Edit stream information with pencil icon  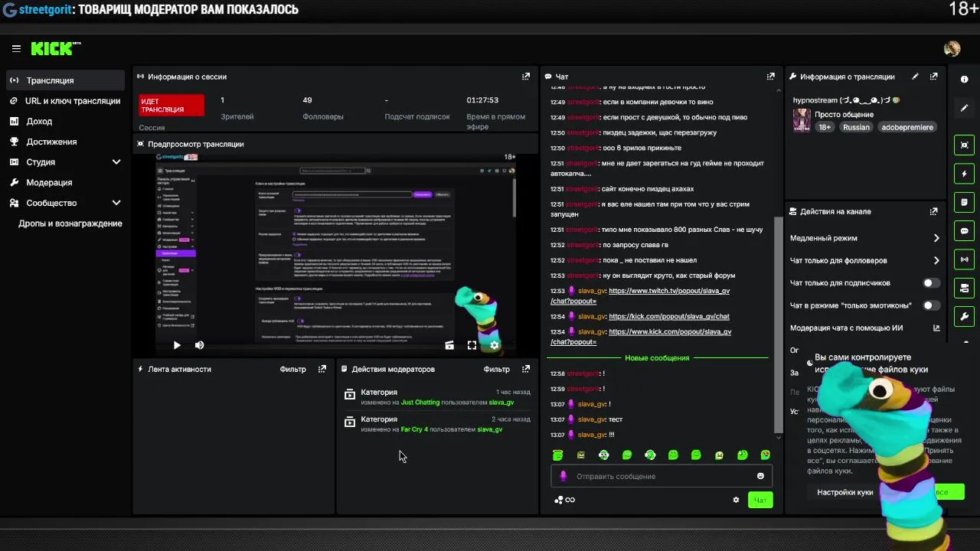coord(915,77)
